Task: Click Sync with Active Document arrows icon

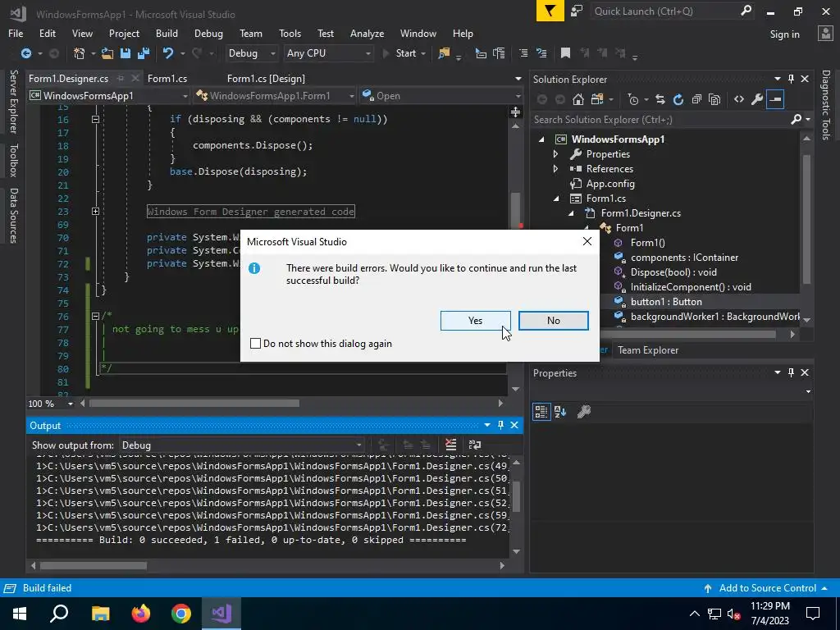Action: click(660, 99)
